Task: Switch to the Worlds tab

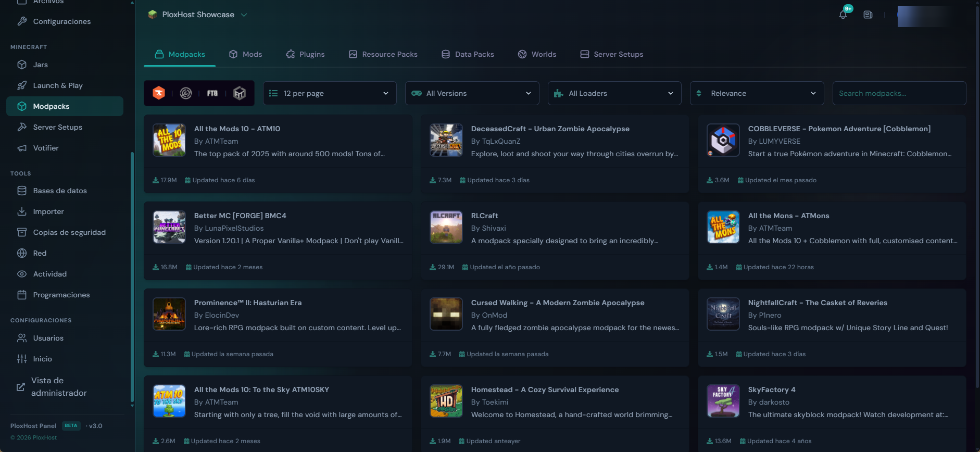Action: pyautogui.click(x=537, y=54)
